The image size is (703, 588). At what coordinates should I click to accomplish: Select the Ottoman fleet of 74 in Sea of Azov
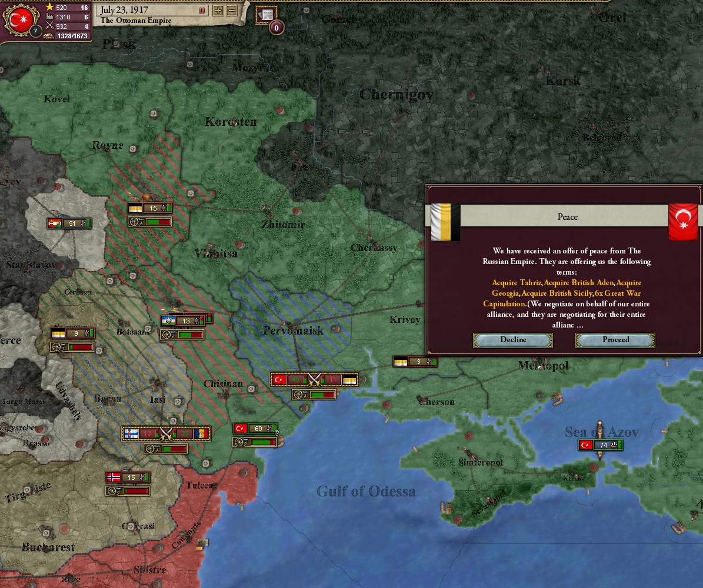[601, 445]
